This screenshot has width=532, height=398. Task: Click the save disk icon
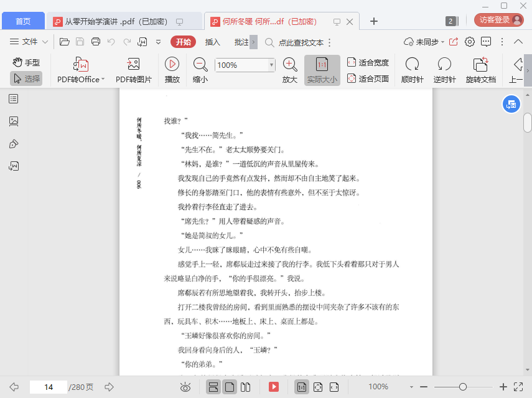[x=80, y=42]
